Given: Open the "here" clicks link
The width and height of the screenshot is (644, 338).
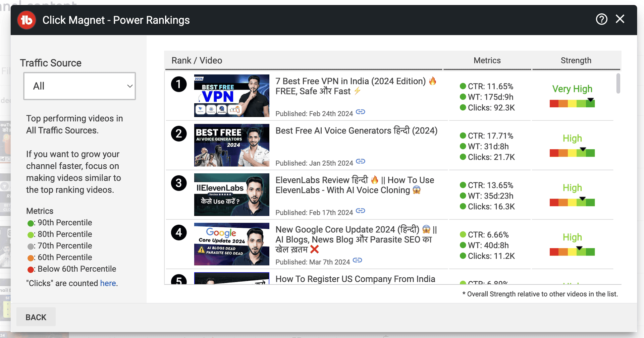Looking at the screenshot, I should click(x=108, y=283).
